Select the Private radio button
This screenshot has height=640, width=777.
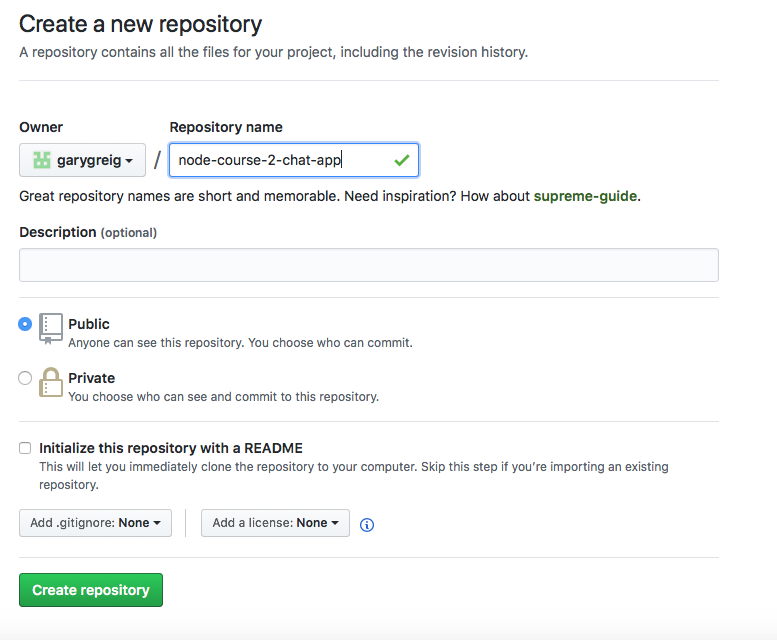(x=25, y=378)
